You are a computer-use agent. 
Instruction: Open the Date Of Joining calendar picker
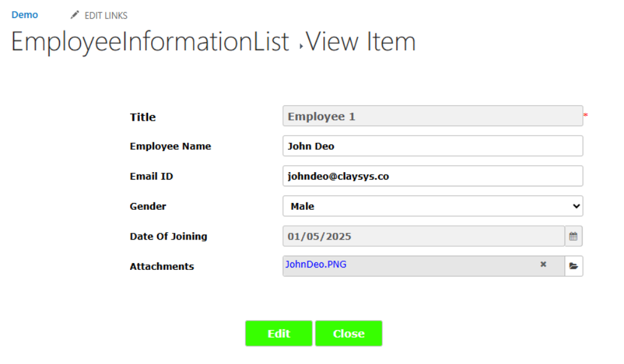click(573, 236)
